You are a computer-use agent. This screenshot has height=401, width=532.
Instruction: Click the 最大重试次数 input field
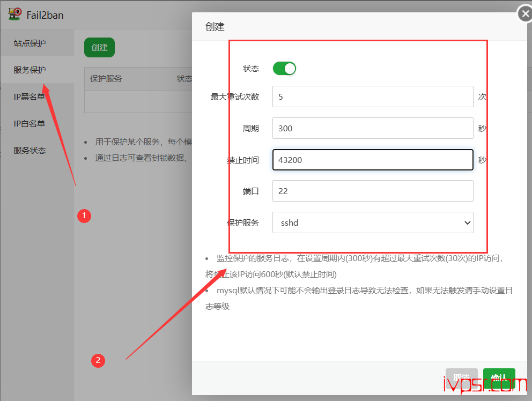pyautogui.click(x=373, y=97)
